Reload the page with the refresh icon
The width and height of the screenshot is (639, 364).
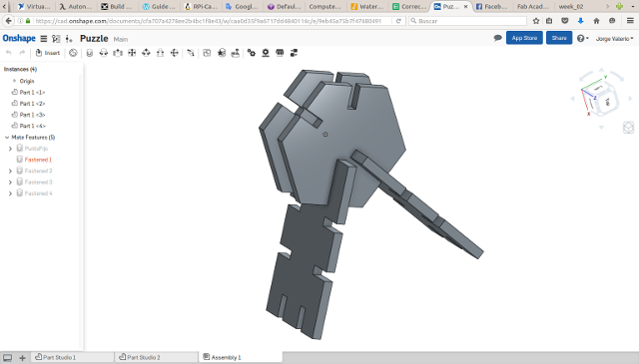point(398,21)
